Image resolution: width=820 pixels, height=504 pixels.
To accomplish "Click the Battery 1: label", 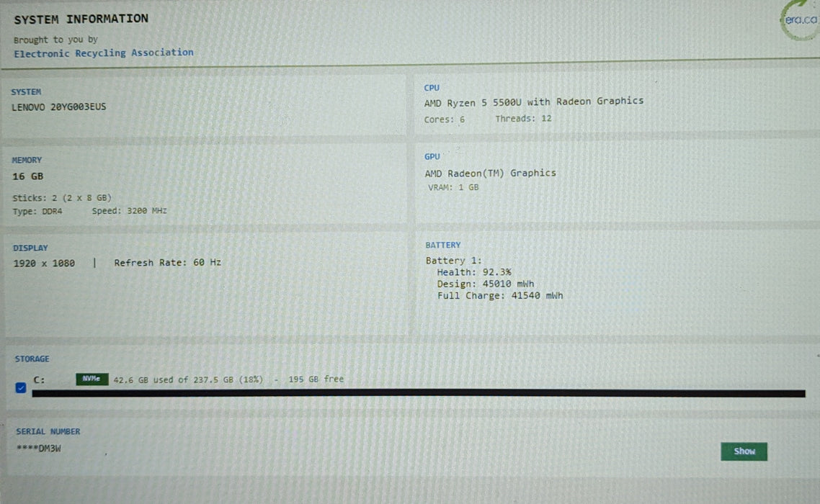I will click(x=453, y=261).
